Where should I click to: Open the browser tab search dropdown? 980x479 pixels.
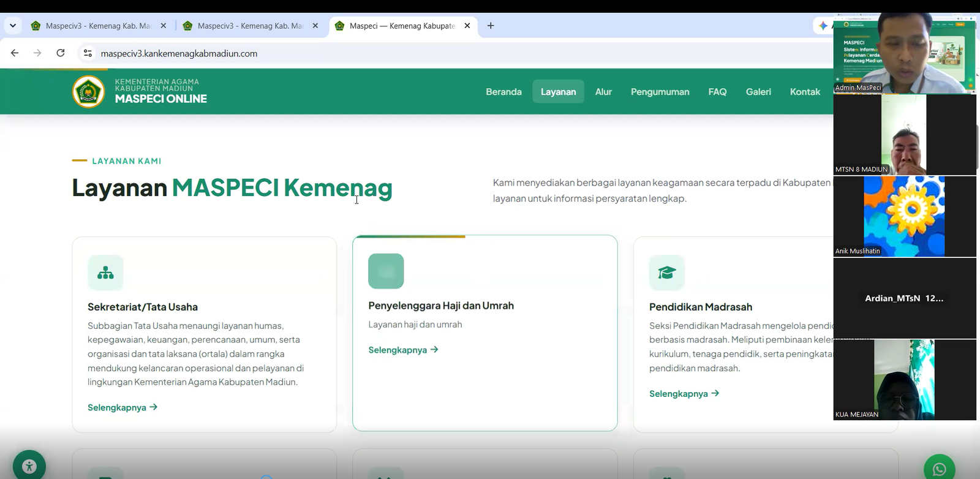13,26
